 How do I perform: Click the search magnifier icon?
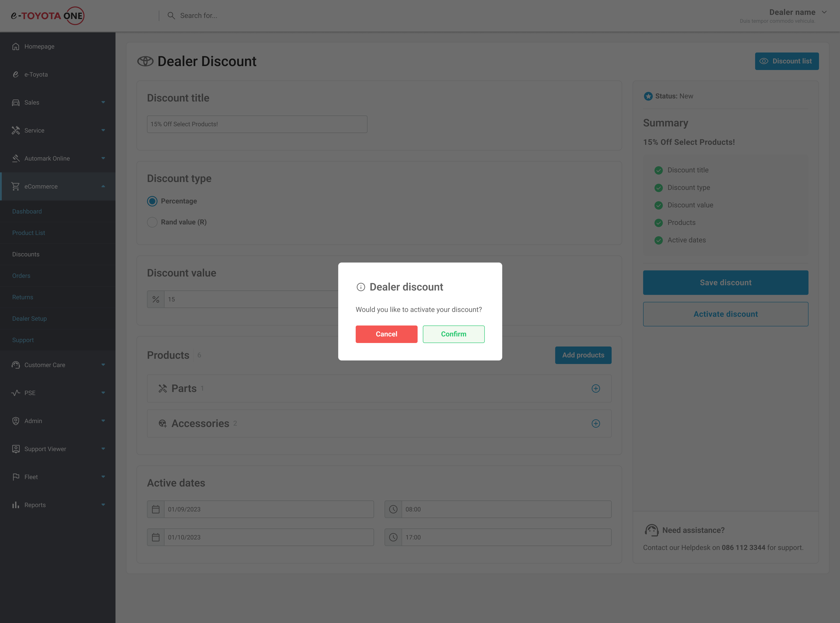[x=171, y=16]
